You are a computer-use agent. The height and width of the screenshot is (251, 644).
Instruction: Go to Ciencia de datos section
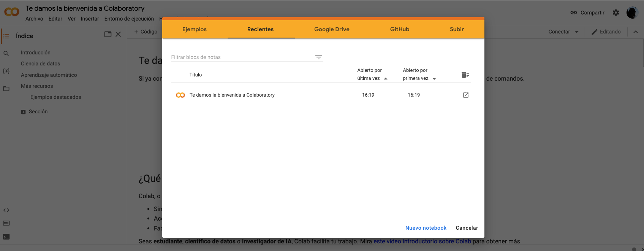[x=41, y=64]
